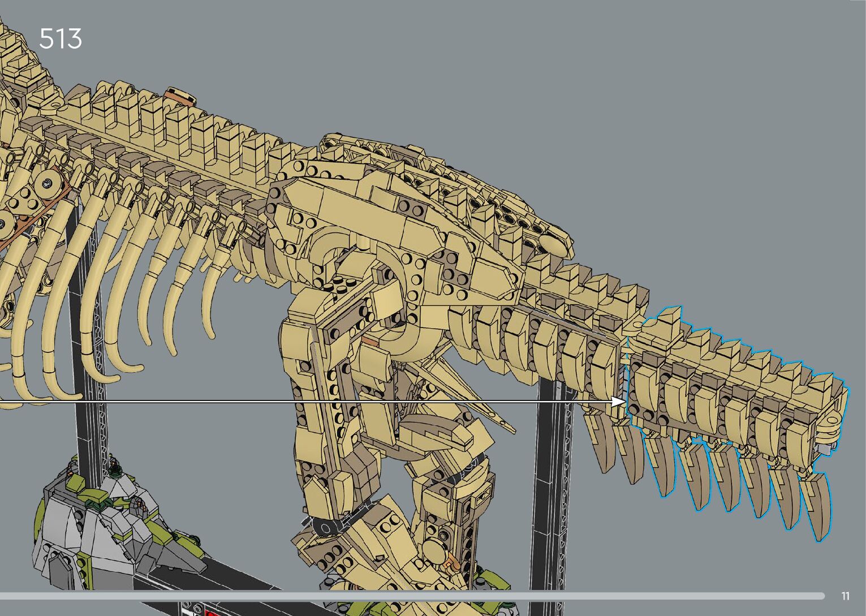Click the step number 513
866x616 pixels.
point(61,39)
